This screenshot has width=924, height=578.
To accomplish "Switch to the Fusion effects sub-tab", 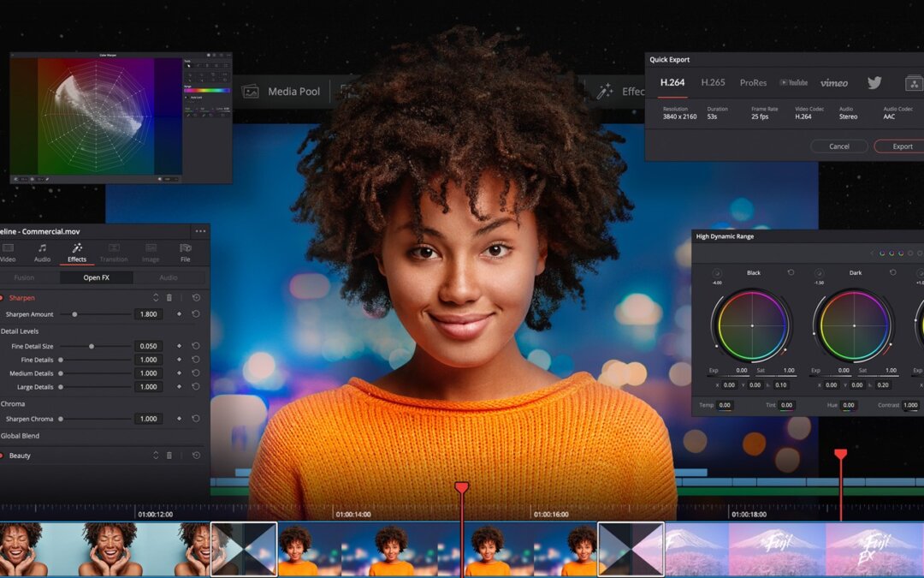I will 24,277.
